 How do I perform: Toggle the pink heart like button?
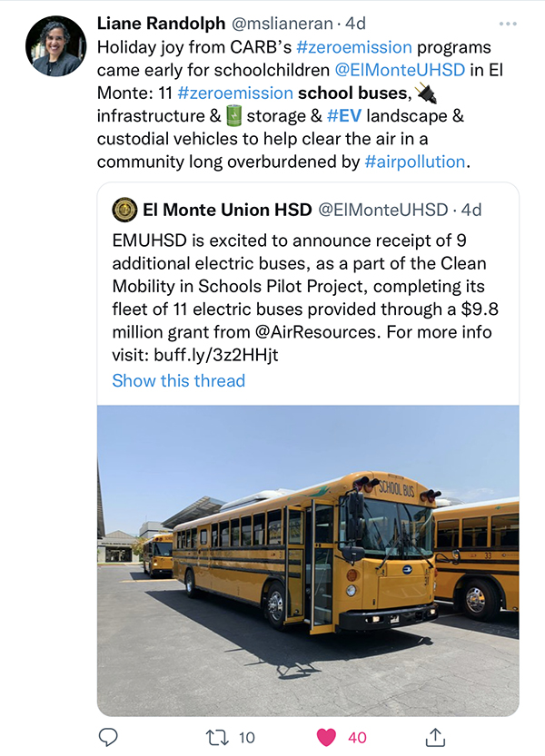click(x=326, y=737)
